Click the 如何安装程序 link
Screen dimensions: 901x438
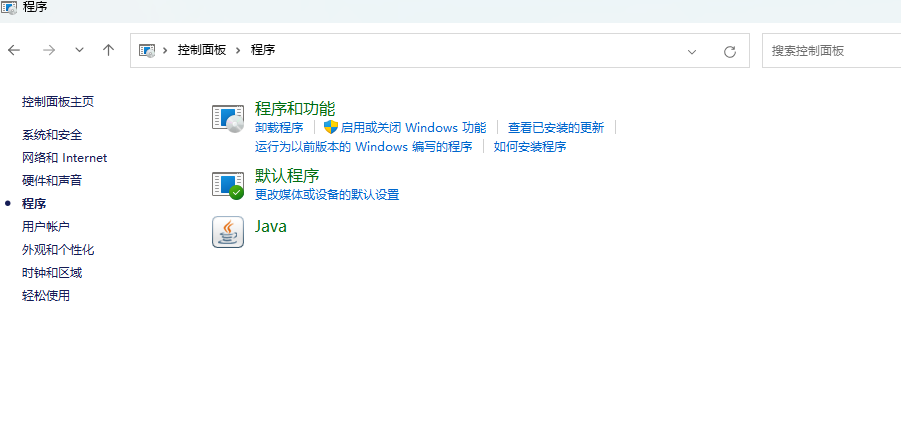[530, 147]
